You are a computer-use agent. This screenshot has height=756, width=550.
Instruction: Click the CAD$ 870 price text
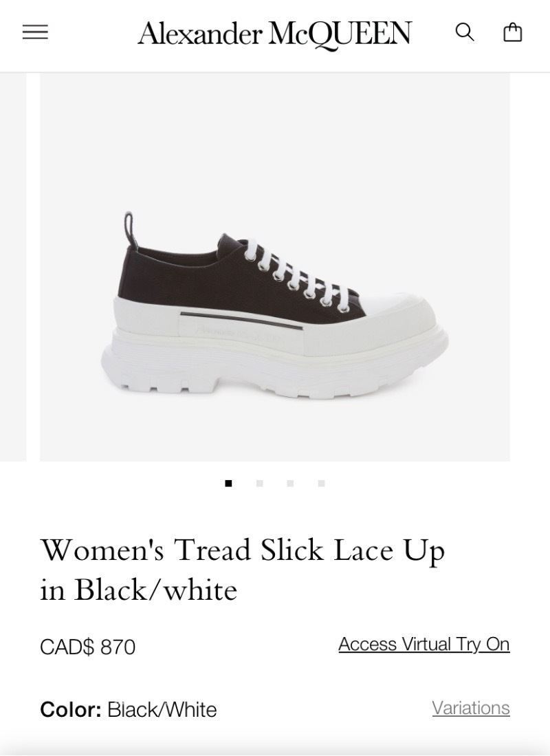(88, 647)
